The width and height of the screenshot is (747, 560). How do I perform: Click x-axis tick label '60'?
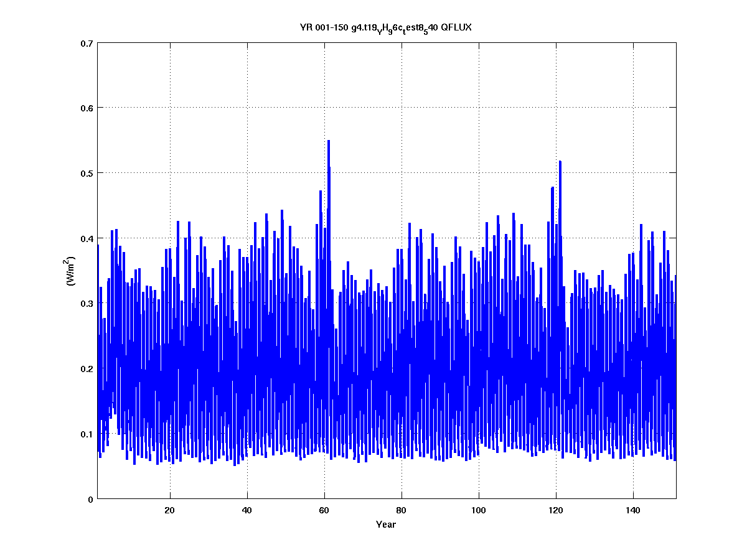[x=324, y=510]
